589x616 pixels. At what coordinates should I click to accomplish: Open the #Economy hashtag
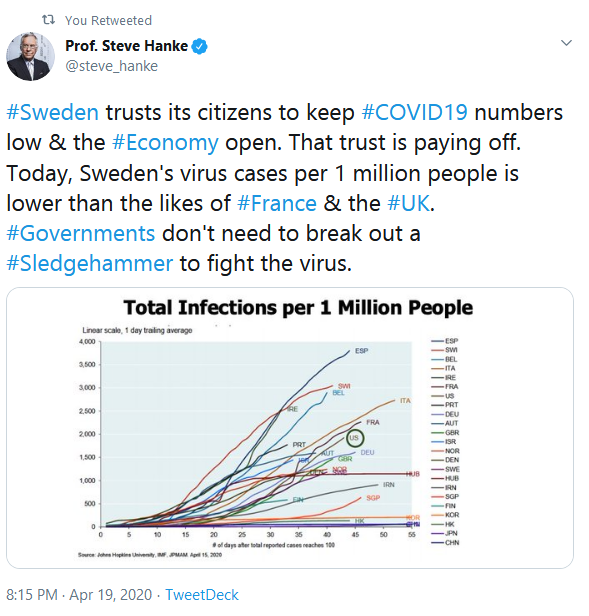[x=165, y=143]
